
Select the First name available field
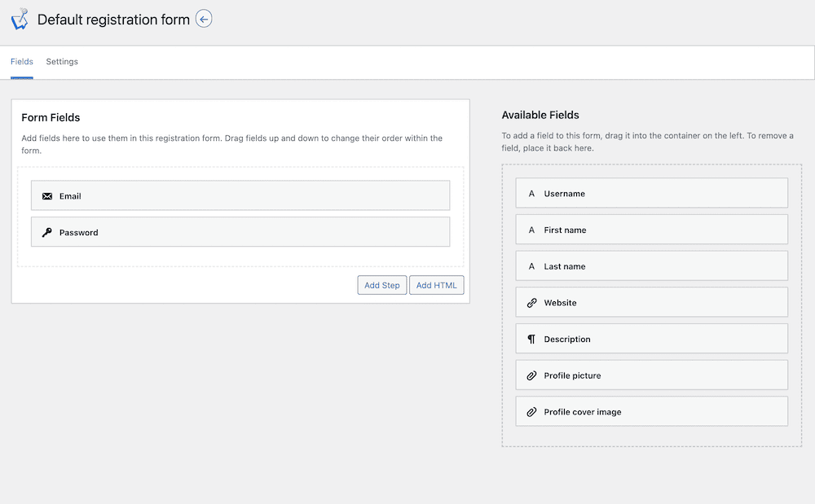pyautogui.click(x=652, y=230)
